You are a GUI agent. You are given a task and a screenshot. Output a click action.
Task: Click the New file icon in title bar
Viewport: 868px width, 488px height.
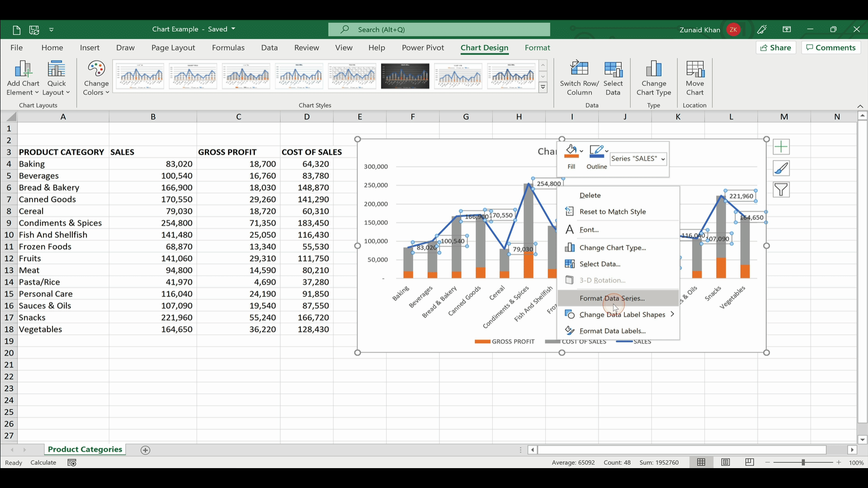[17, 30]
